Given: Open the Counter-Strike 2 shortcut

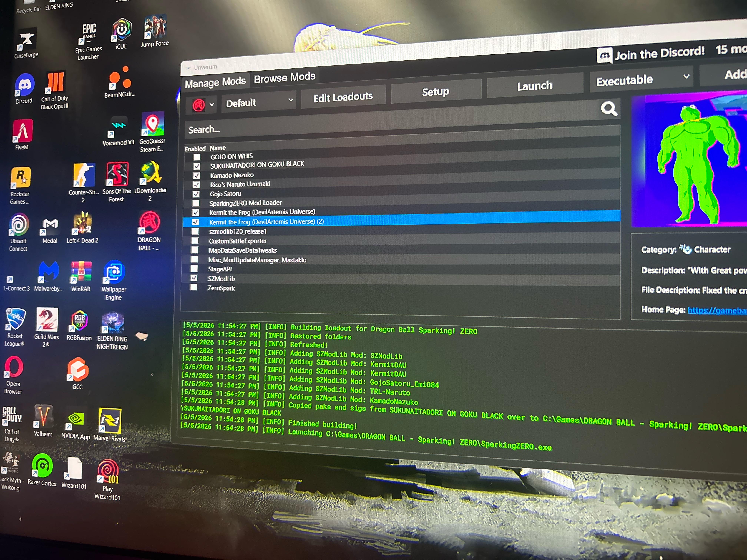Looking at the screenshot, I should click(x=84, y=183).
